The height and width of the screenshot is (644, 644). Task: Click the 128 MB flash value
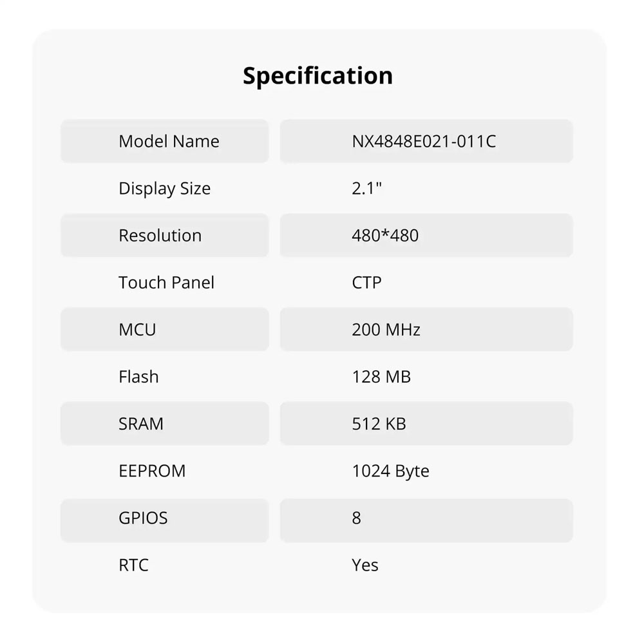pos(381,377)
